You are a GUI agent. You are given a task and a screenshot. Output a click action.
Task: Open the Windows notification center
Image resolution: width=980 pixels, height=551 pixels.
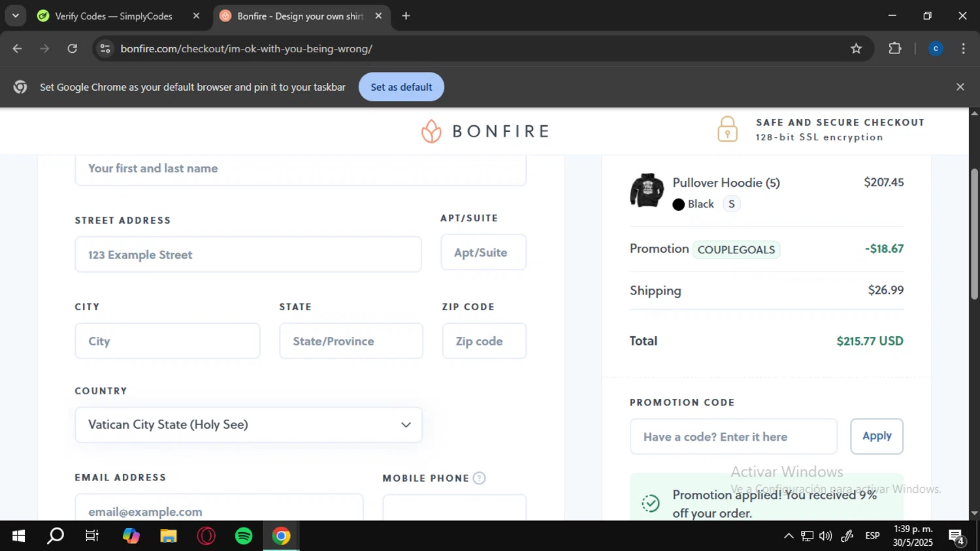pos(957,537)
